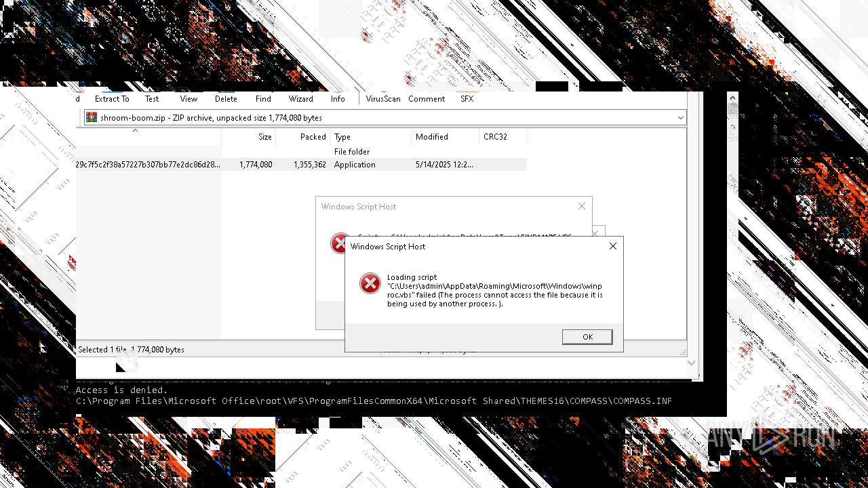
Task: Click SFX in WinRAR toolbar
Action: [x=467, y=99]
